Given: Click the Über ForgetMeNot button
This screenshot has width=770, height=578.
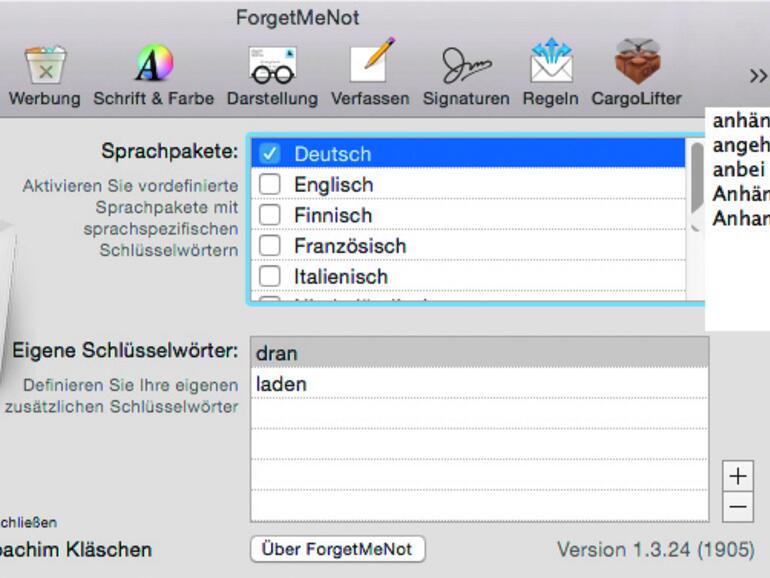Looking at the screenshot, I should (x=337, y=549).
